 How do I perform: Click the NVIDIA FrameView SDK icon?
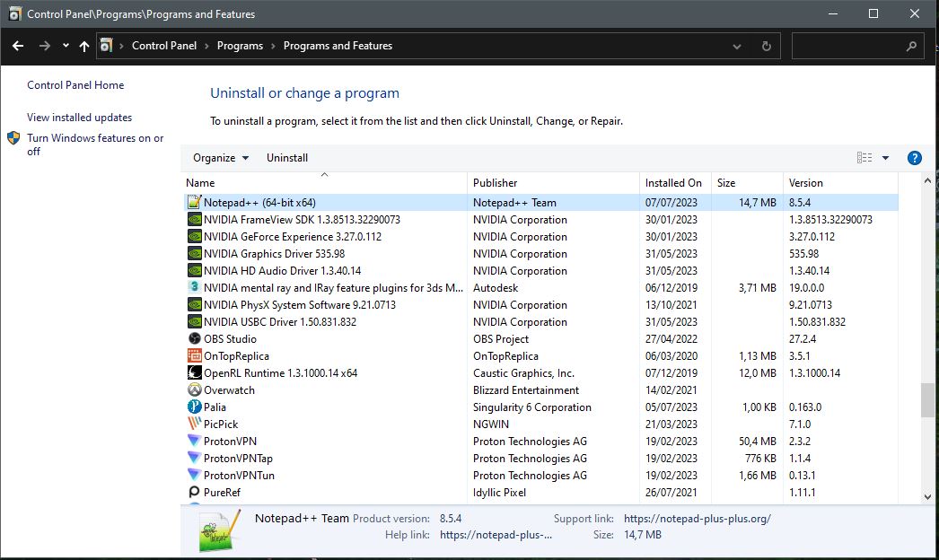[x=195, y=220]
